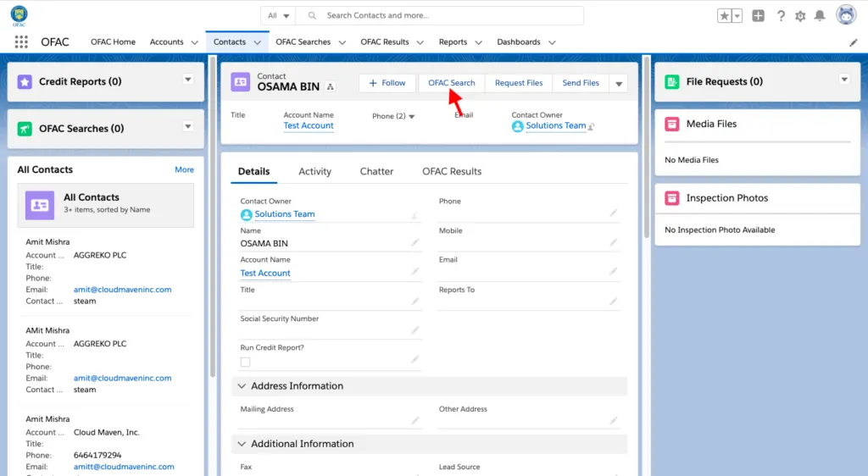Click the OFAC Search button

point(451,83)
